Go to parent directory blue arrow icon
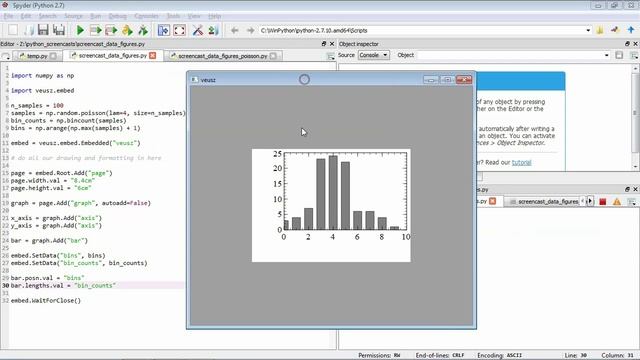Viewport: 640px width, 360px height. click(631, 30)
